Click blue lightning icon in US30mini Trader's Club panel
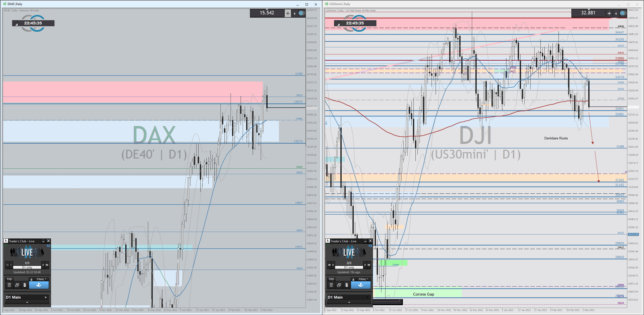644x315 pixels. 371,246
